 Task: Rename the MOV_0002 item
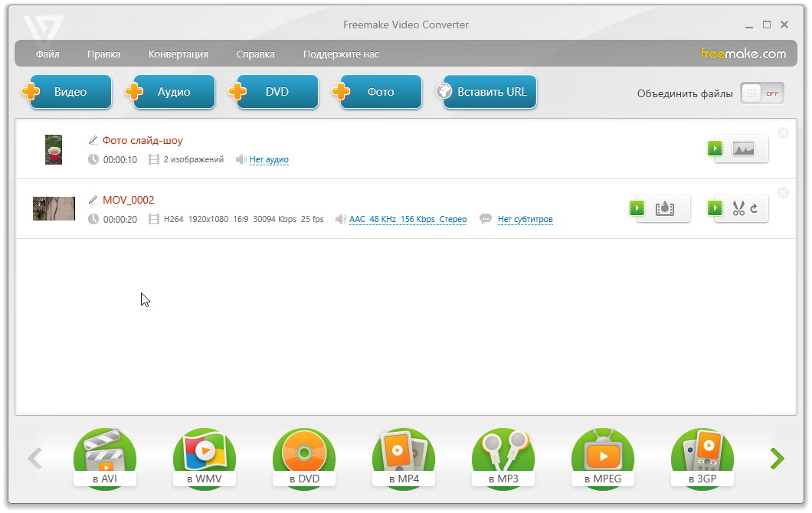click(129, 200)
